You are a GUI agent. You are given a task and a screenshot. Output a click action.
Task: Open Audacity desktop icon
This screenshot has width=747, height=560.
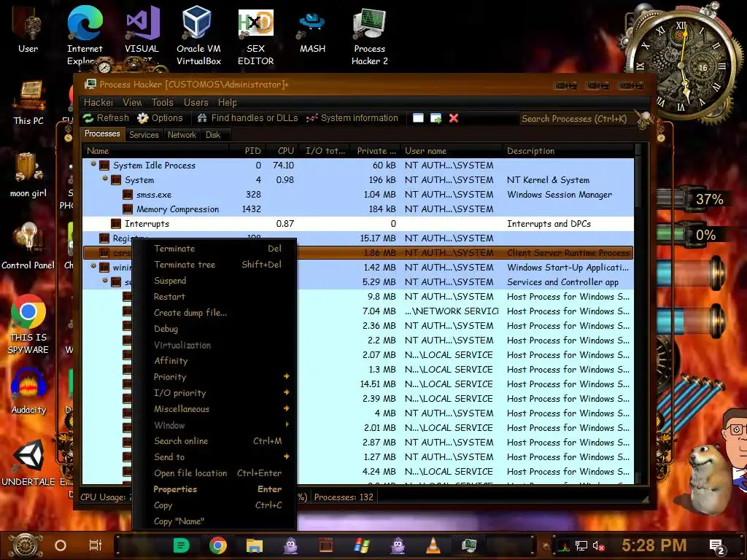(x=28, y=391)
